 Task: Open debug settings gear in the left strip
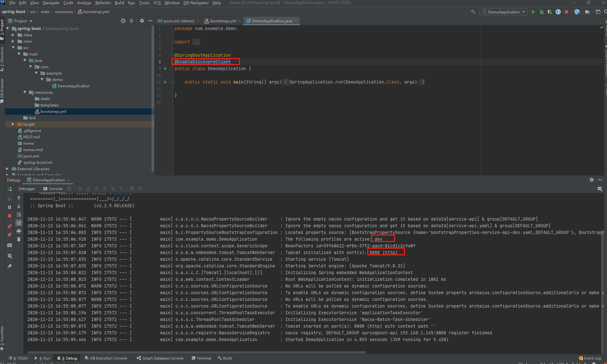pyautogui.click(x=10, y=256)
